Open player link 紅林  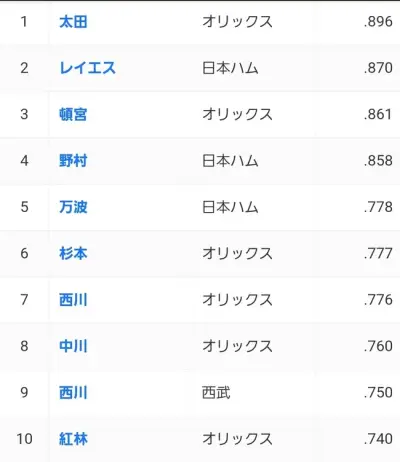pos(73,439)
